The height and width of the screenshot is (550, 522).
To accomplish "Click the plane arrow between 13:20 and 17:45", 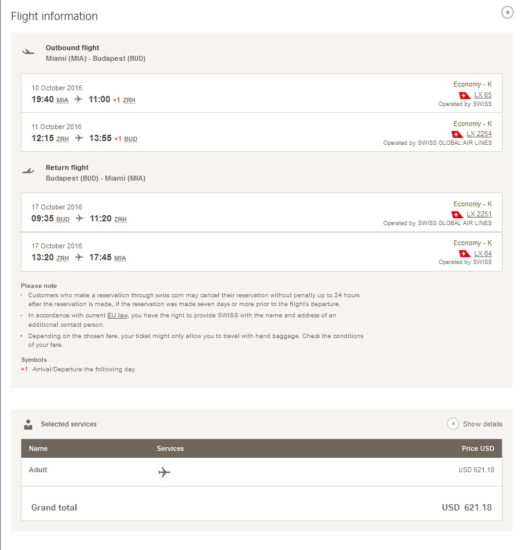I will tap(79, 257).
